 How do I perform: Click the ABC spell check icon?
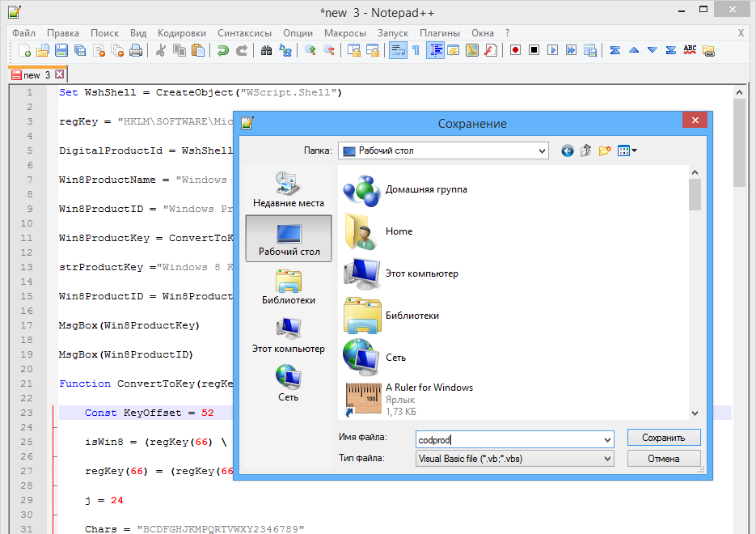point(690,50)
